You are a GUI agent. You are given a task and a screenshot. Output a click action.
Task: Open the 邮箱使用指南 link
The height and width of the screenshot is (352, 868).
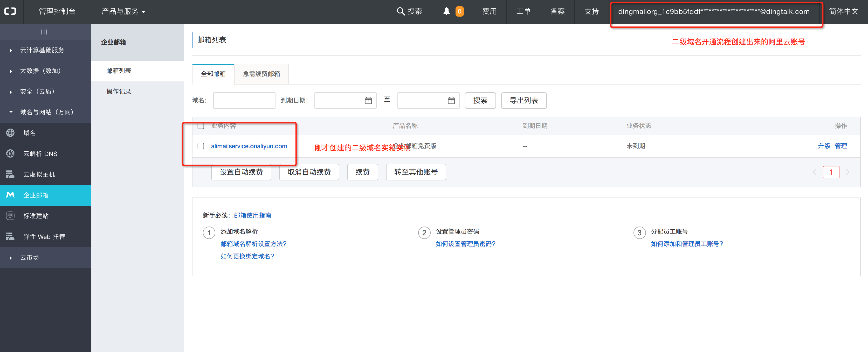(x=252, y=216)
